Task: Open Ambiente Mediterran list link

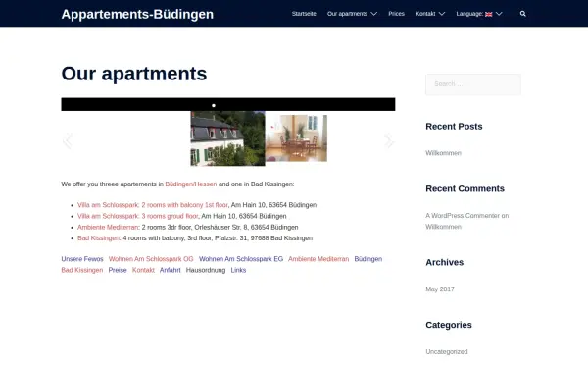Action: tap(108, 228)
